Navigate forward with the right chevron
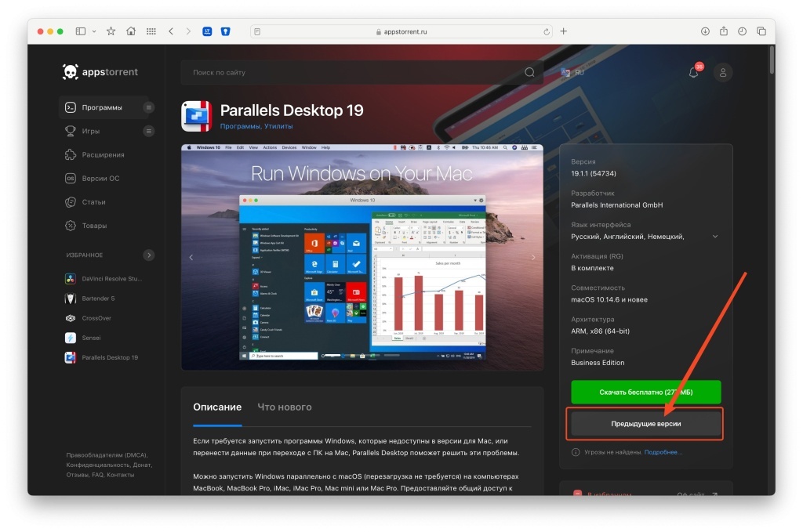Screen dimensions: 803x532 pyautogui.click(x=188, y=31)
